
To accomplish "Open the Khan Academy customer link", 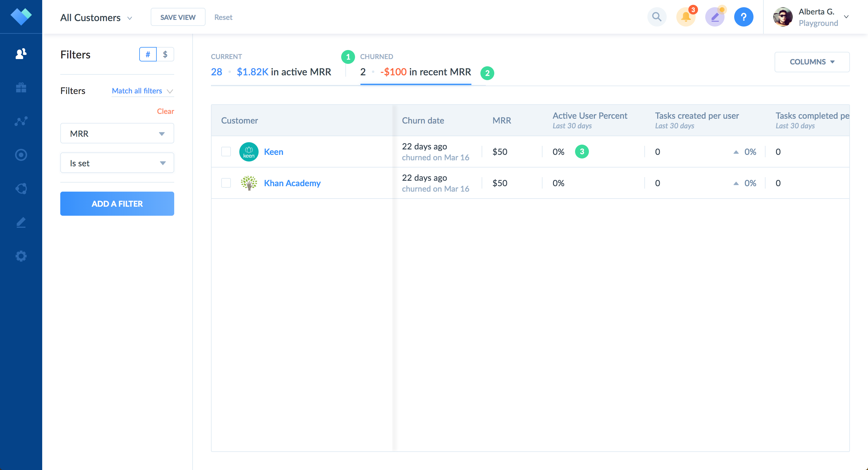I will (292, 183).
